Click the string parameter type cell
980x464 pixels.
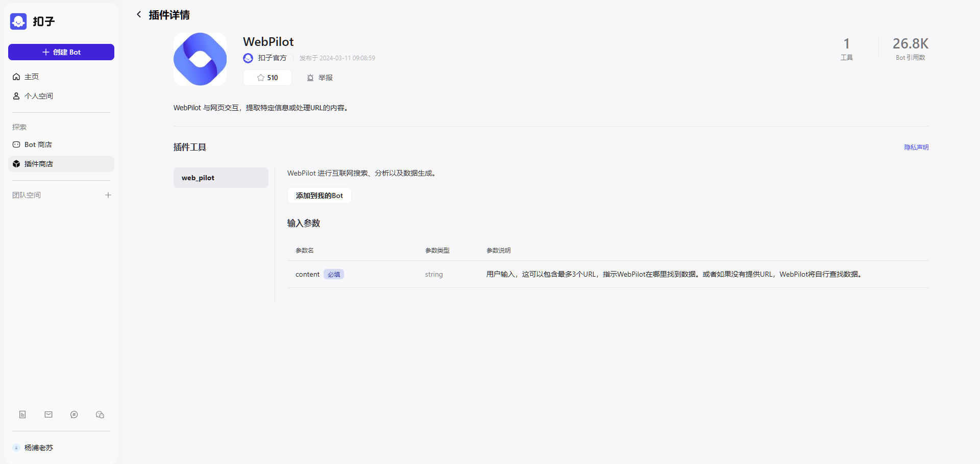(x=434, y=274)
